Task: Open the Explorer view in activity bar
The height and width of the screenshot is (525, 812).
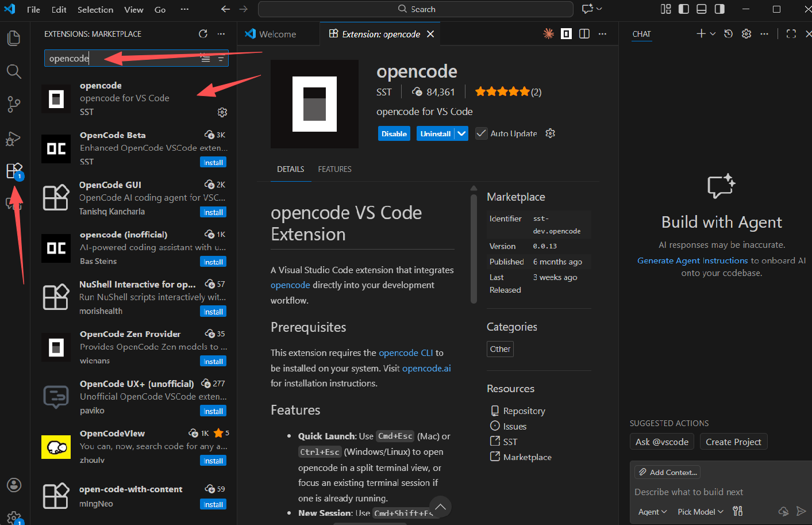Action: tap(14, 39)
